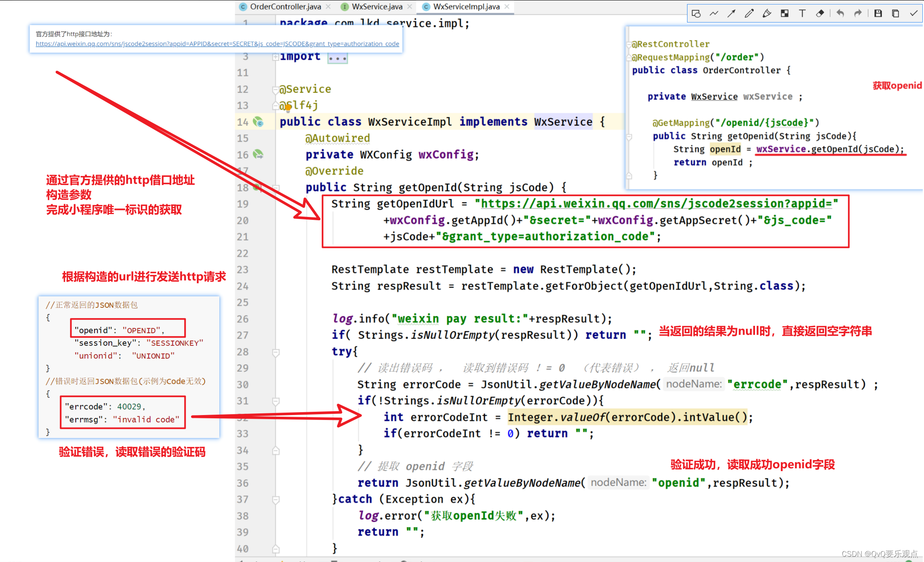The height and width of the screenshot is (562, 924).
Task: Undo the last annotation
Action: (840, 14)
